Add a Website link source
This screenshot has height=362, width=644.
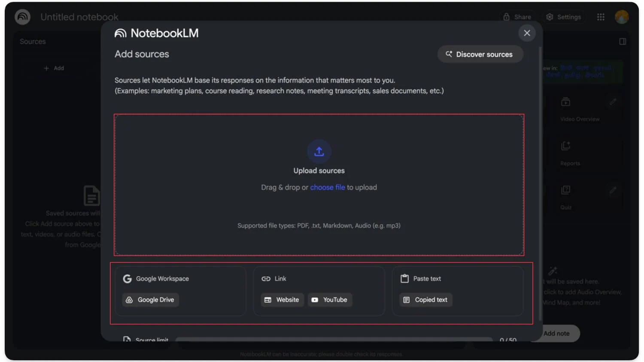coord(282,300)
